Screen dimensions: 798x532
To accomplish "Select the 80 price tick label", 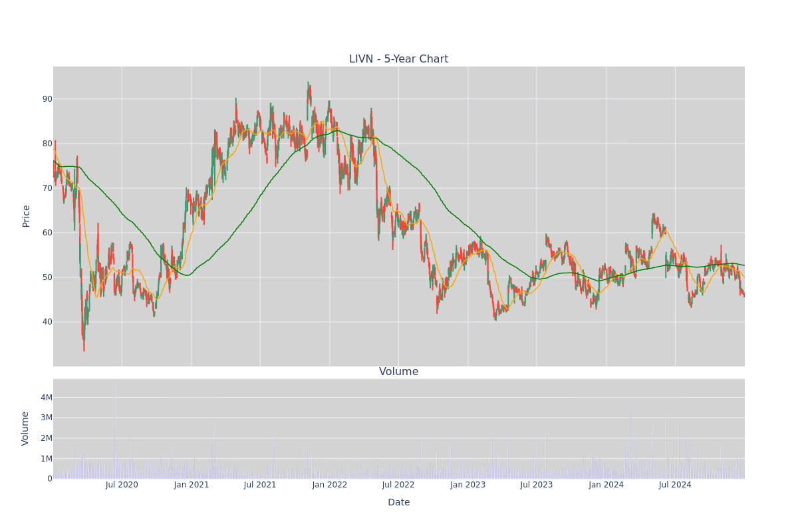I will coord(47,144).
